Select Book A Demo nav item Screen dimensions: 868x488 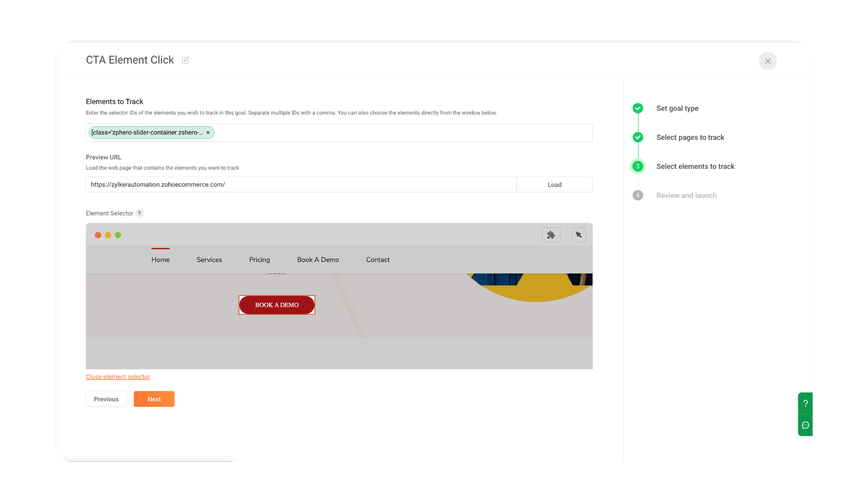pos(318,260)
